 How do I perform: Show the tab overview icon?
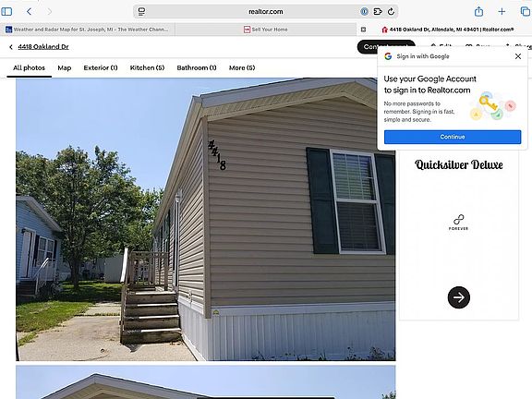pos(526,11)
